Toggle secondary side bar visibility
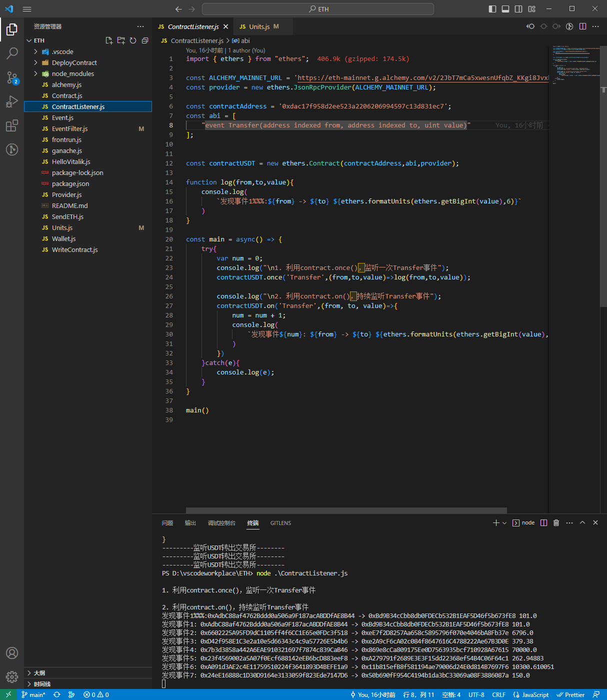 pos(518,9)
